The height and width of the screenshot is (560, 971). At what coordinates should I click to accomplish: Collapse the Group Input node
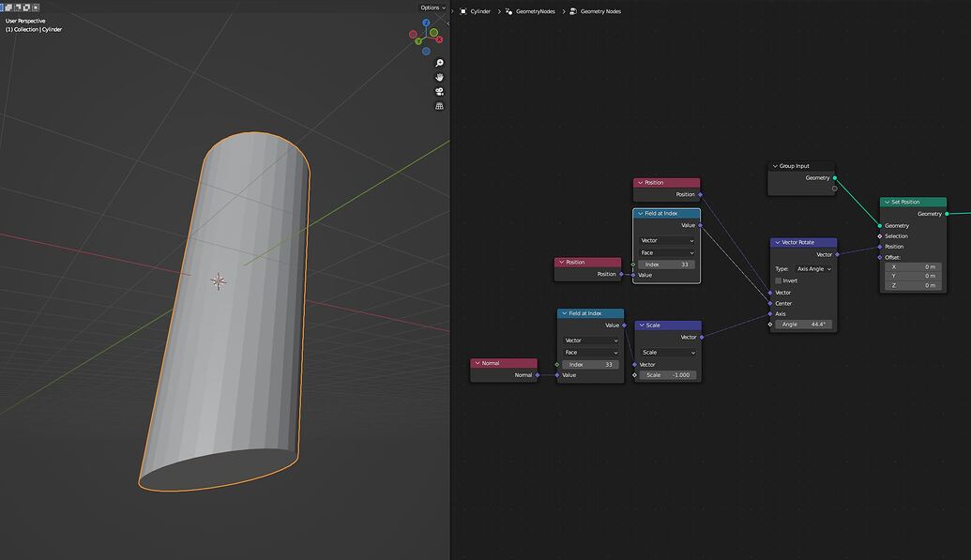[x=775, y=166]
